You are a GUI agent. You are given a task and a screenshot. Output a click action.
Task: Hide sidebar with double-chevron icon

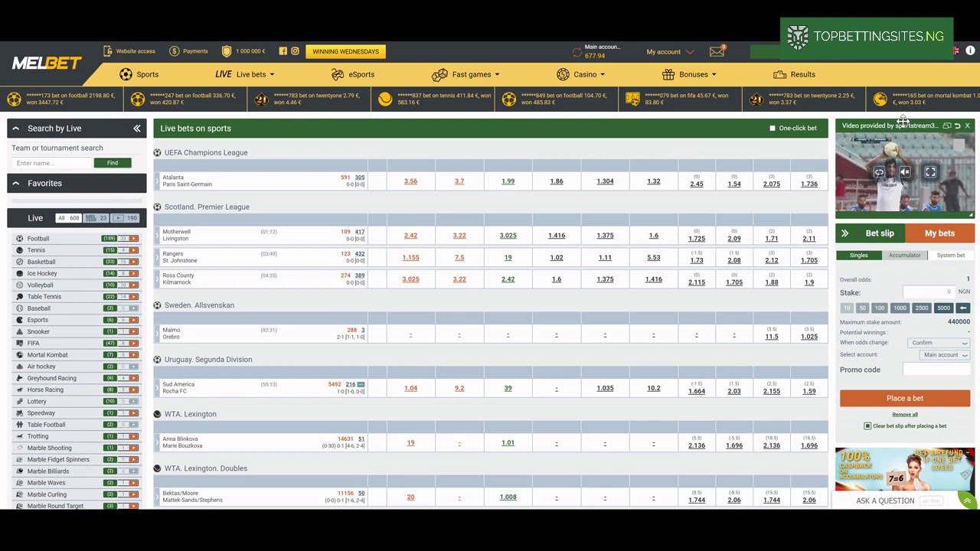coord(137,129)
